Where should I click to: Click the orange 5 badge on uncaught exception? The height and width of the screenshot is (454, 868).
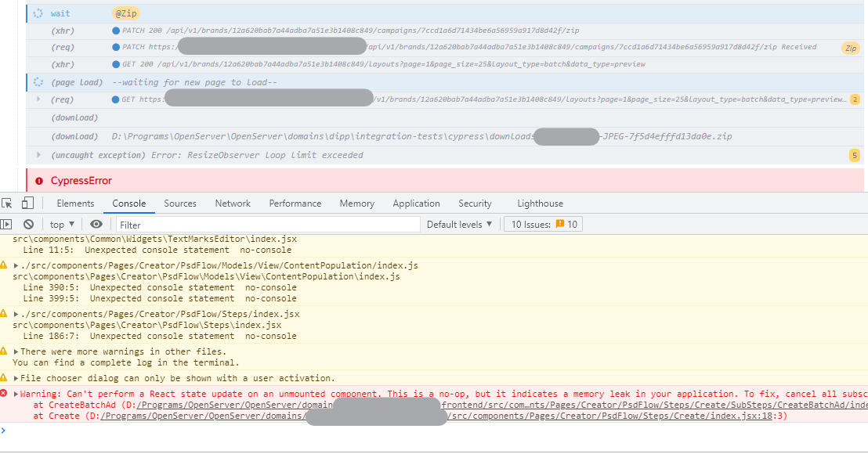click(x=853, y=155)
